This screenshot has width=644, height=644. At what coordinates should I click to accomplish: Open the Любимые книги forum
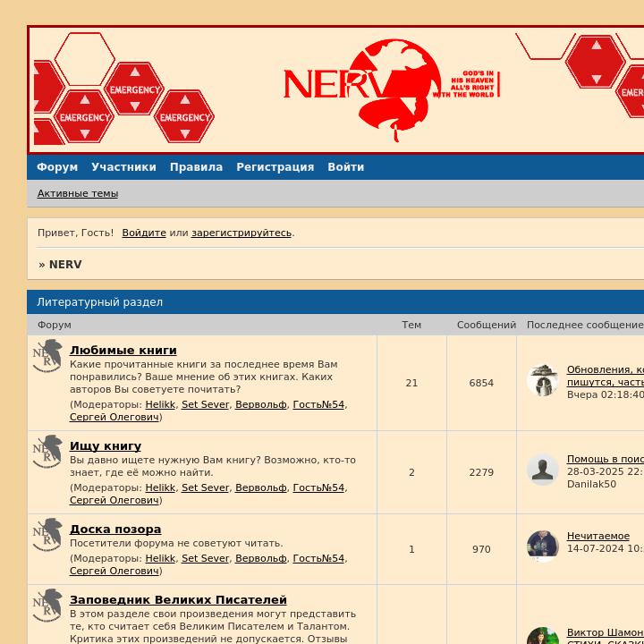[123, 351]
